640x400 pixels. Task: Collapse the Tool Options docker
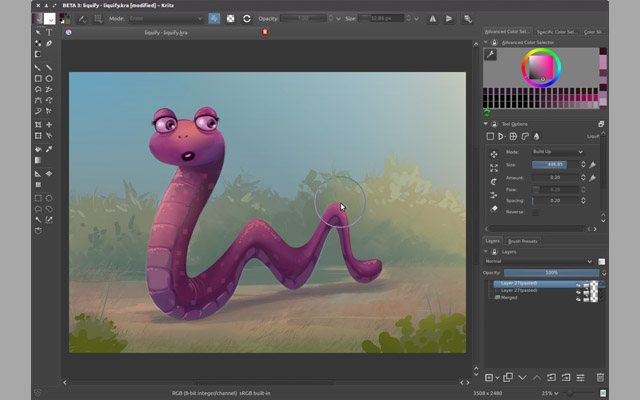coord(486,124)
